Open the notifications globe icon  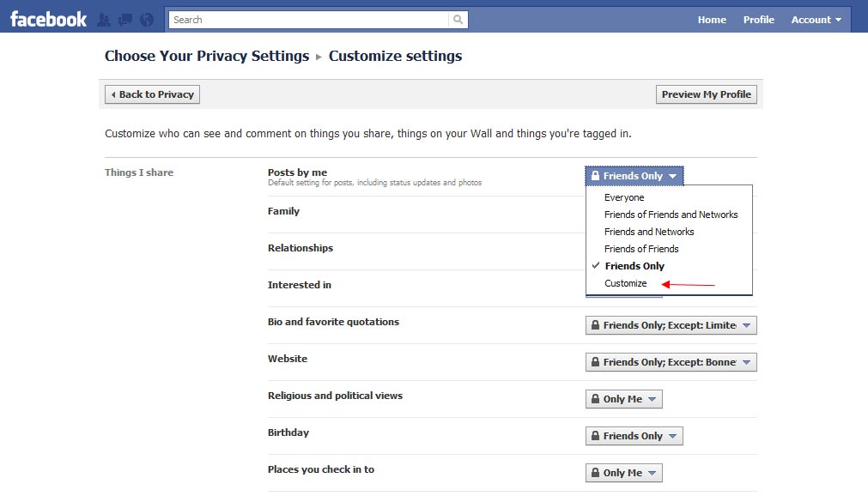click(x=144, y=18)
